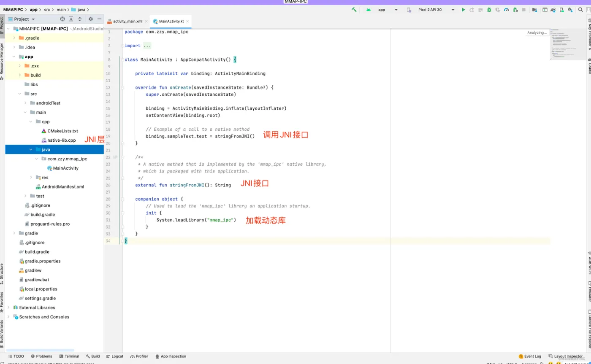Click the Select Opened File target icon
The width and height of the screenshot is (591, 364).
[x=62, y=19]
